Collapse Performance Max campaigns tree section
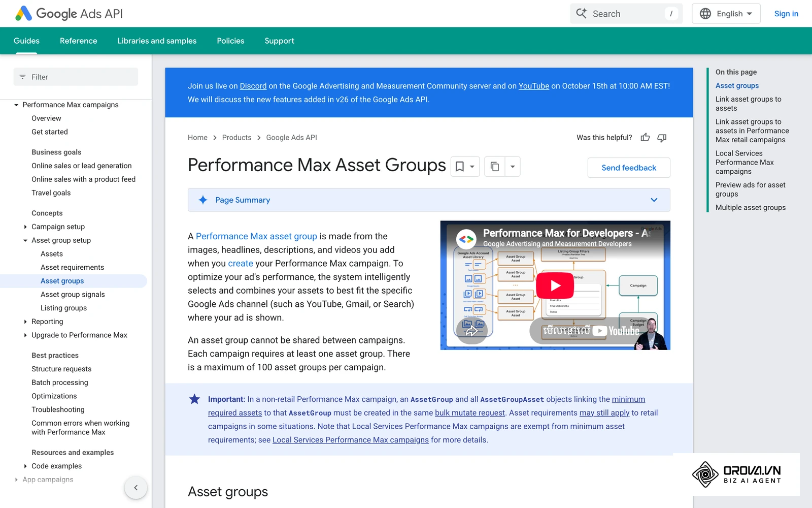Viewport: 812px width, 508px height. 16,105
